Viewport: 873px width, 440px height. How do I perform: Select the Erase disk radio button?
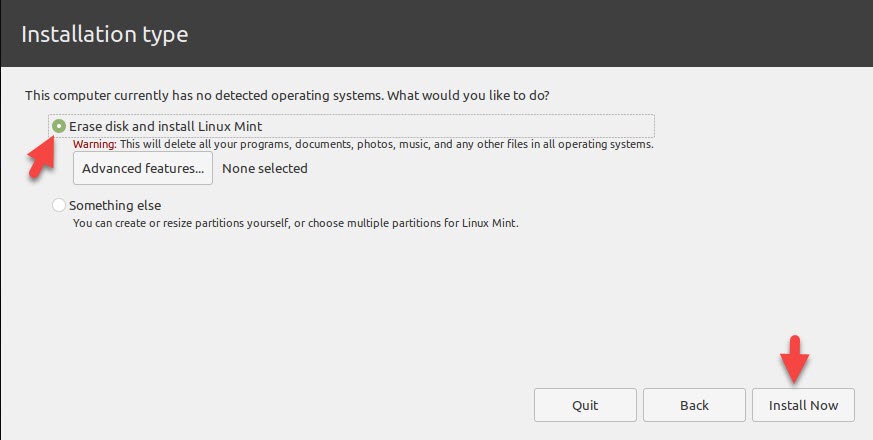(60, 127)
